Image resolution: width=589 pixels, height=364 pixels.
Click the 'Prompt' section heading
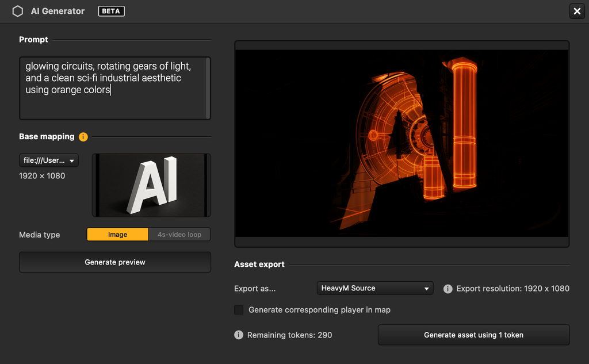point(33,40)
